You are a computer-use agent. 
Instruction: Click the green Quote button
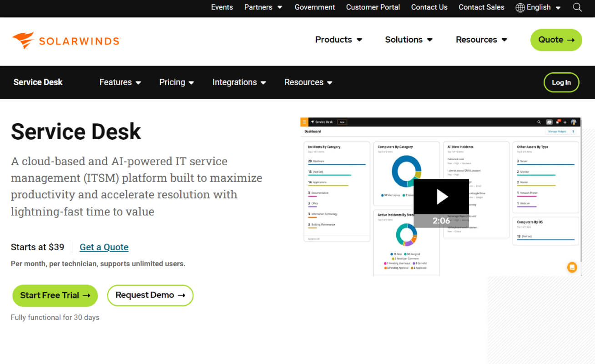pos(556,40)
